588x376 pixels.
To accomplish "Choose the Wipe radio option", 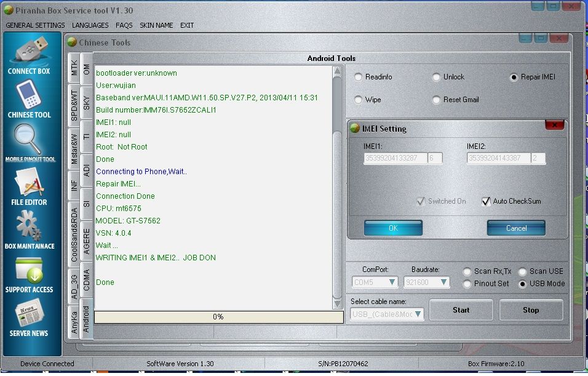I will pyautogui.click(x=359, y=100).
